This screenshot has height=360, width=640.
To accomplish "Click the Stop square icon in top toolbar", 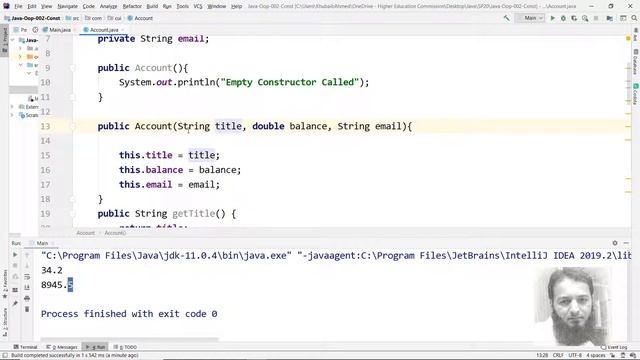I will coord(596,18).
